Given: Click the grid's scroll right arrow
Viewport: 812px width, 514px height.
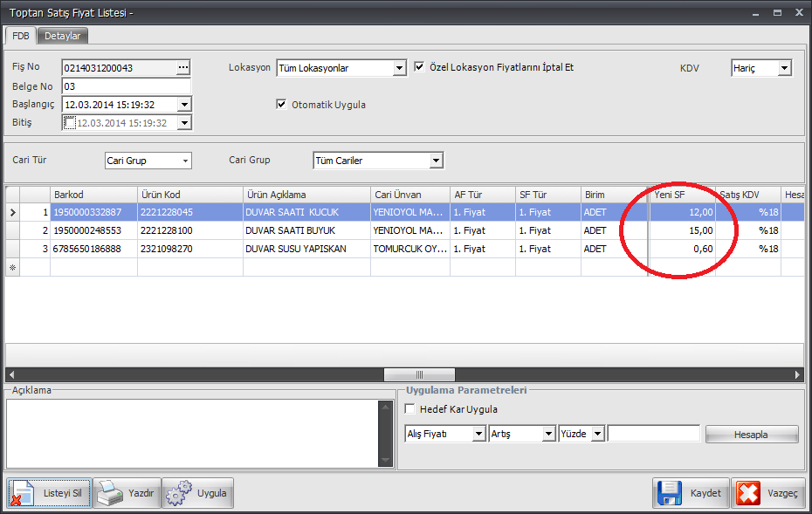Looking at the screenshot, I should pyautogui.click(x=797, y=374).
